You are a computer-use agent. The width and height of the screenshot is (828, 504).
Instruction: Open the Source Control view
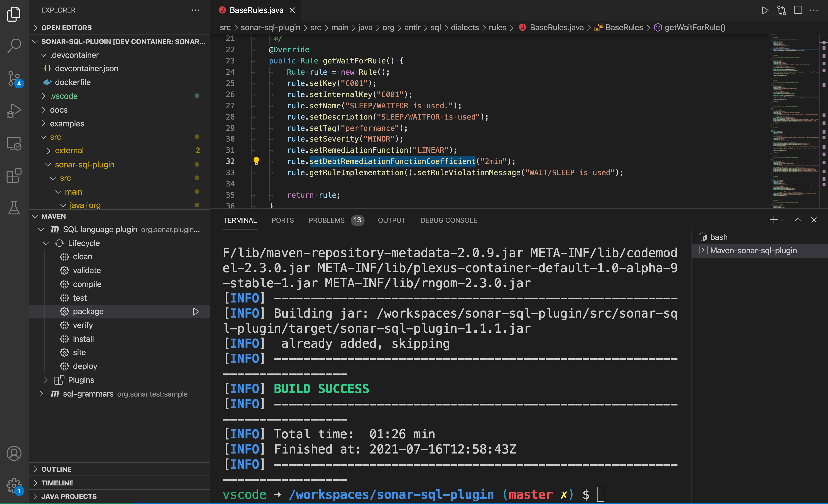(14, 79)
